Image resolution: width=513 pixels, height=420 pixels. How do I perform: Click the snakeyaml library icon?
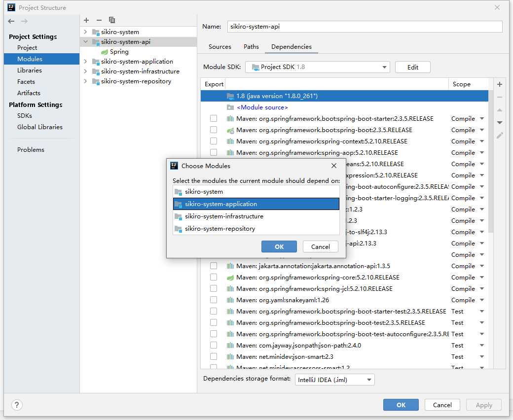click(x=230, y=300)
